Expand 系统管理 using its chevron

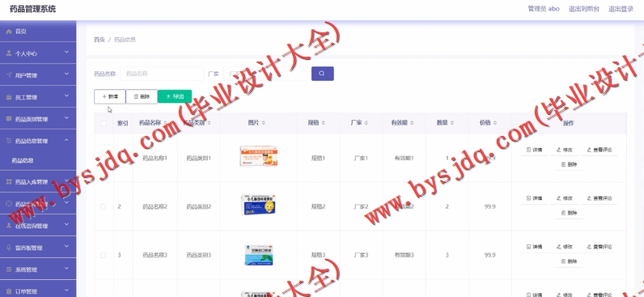pyautogui.click(x=66, y=268)
